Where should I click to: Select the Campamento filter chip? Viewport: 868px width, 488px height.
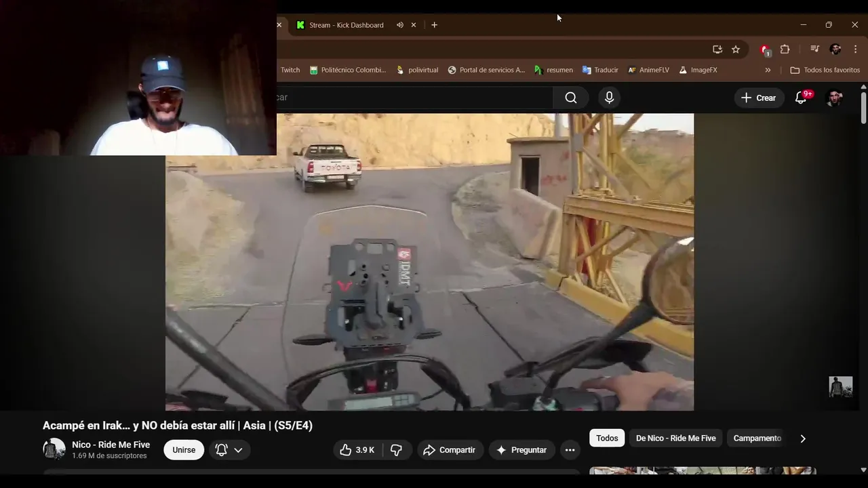757,439
